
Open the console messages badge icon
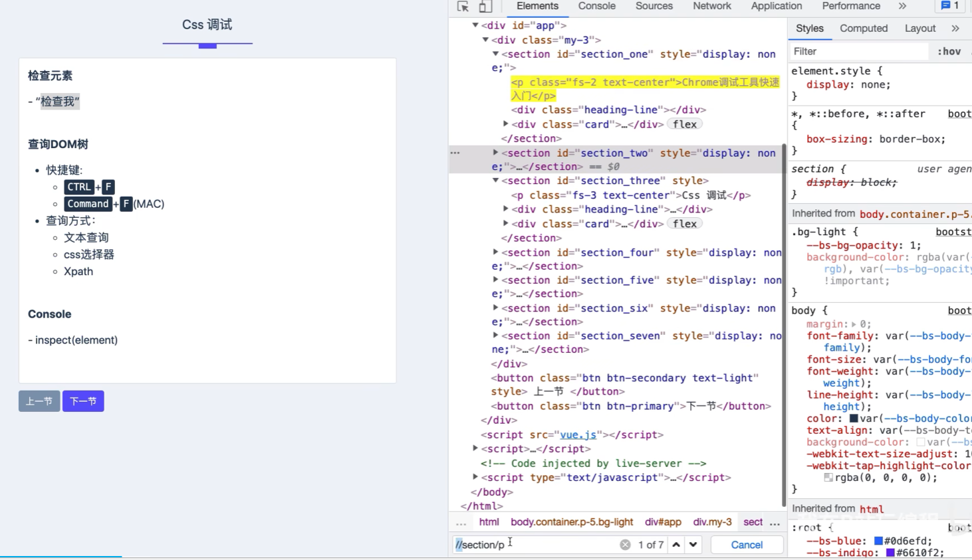point(949,5)
